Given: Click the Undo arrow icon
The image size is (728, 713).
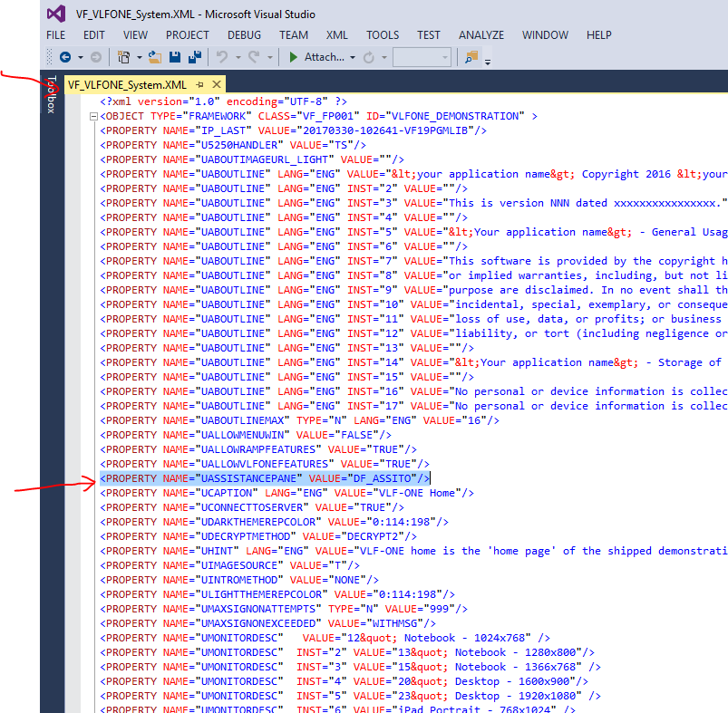Looking at the screenshot, I should pyautogui.click(x=222, y=57).
